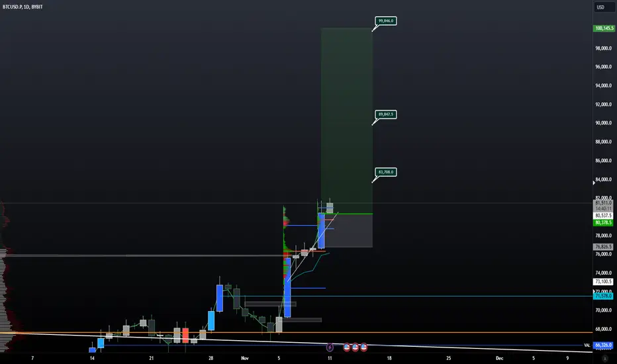Click the cyan 71,578.0 price axis tag
The image size is (617, 364).
pos(603,296)
